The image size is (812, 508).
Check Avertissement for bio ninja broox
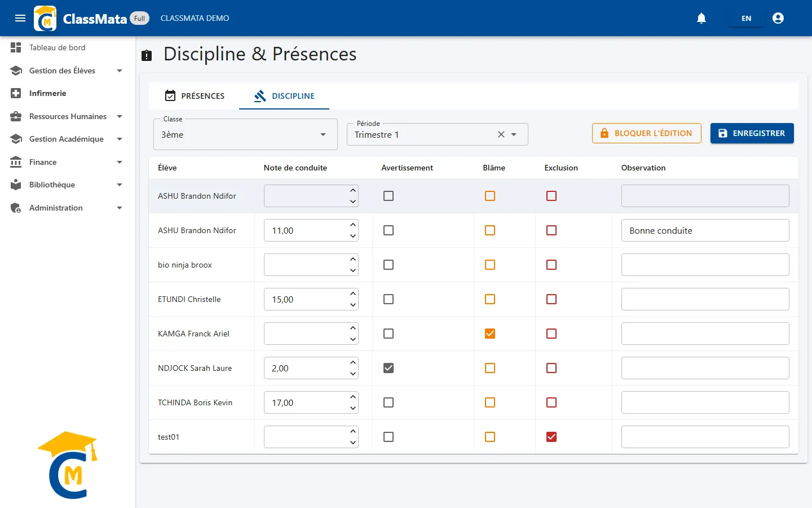(x=389, y=265)
